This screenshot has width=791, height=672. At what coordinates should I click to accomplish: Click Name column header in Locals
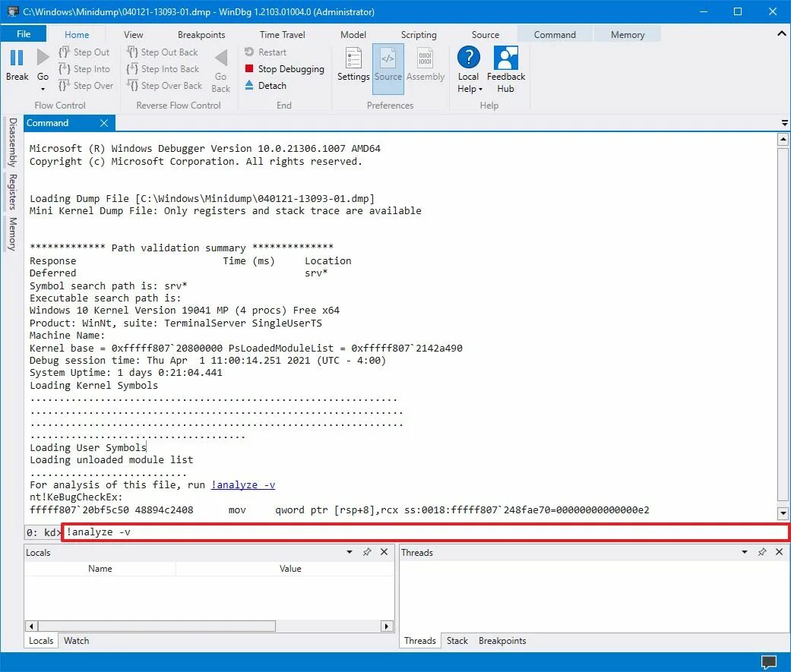coord(100,569)
